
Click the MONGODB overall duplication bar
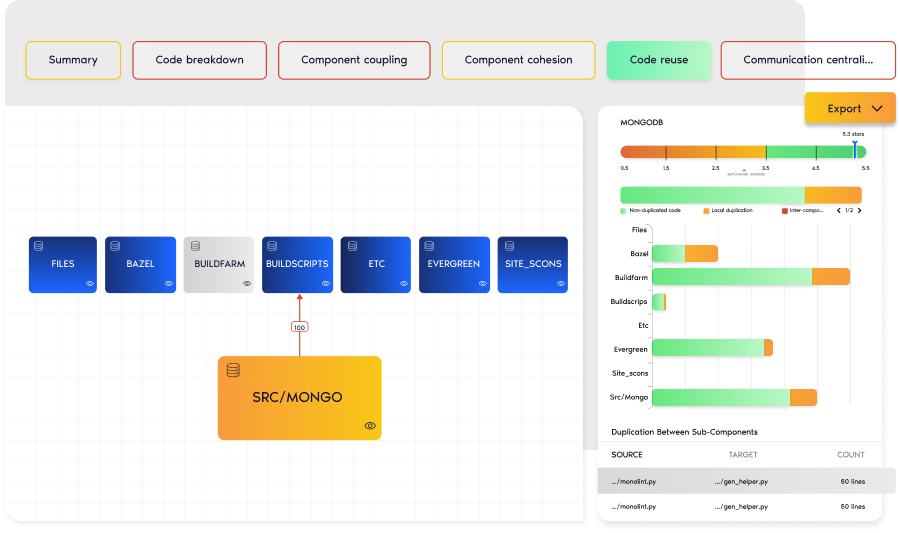[x=741, y=194]
